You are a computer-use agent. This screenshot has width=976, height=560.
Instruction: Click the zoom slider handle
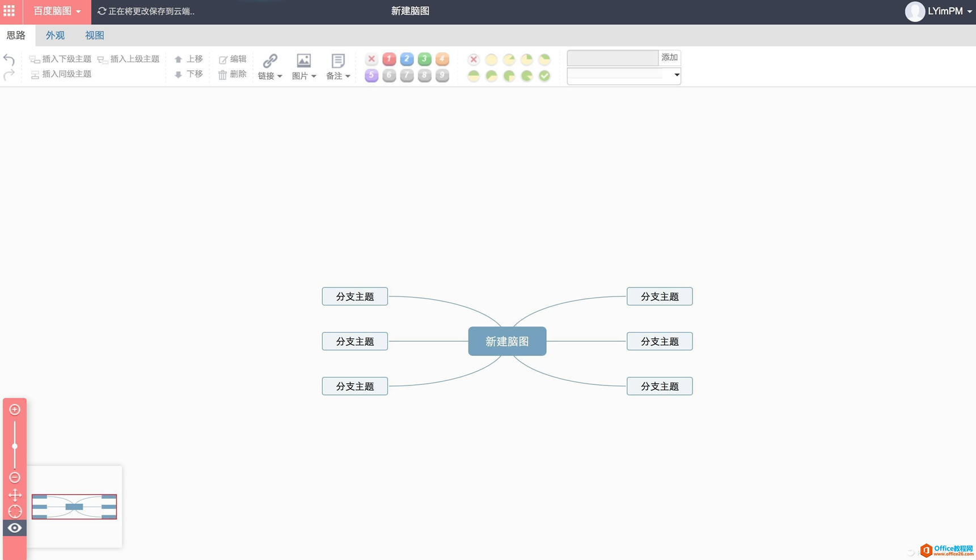pyautogui.click(x=15, y=447)
